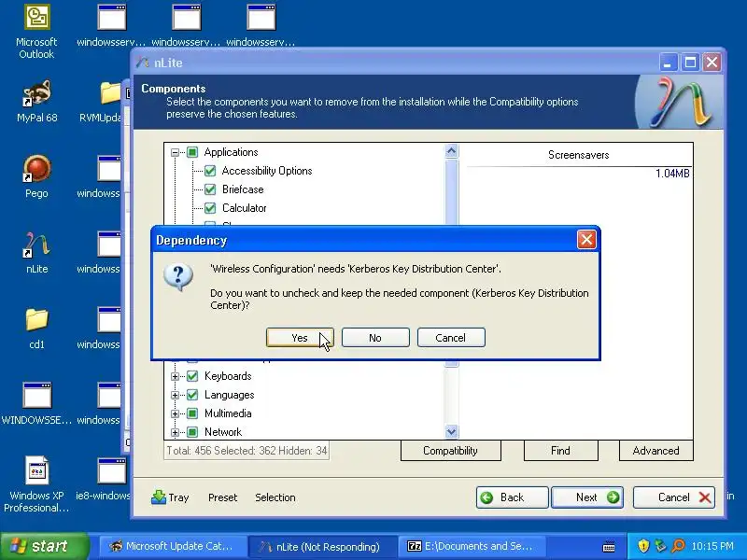The height and width of the screenshot is (560, 747).
Task: Click nLite wizard Cancel button
Action: (673, 497)
